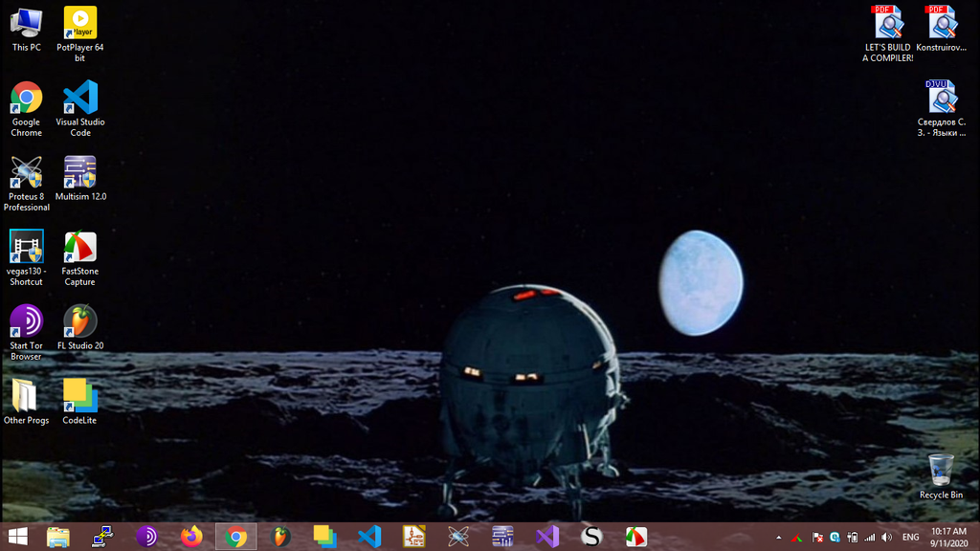
Task: Open network signal icon in tray
Action: (x=869, y=538)
